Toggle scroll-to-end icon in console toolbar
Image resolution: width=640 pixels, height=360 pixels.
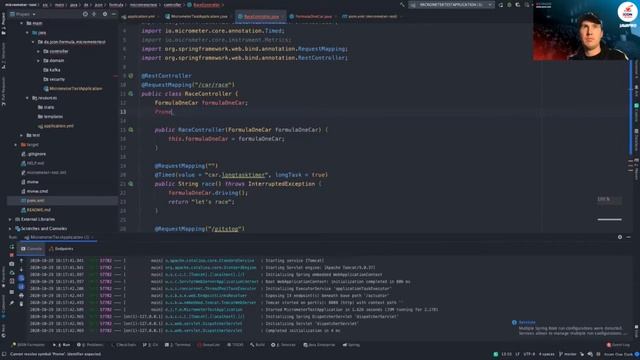[x=21, y=287]
